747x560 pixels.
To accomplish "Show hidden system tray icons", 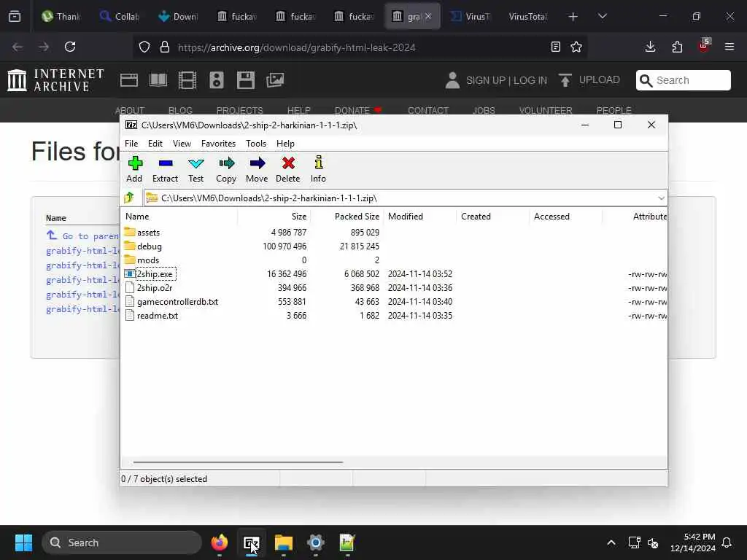I will point(611,542).
